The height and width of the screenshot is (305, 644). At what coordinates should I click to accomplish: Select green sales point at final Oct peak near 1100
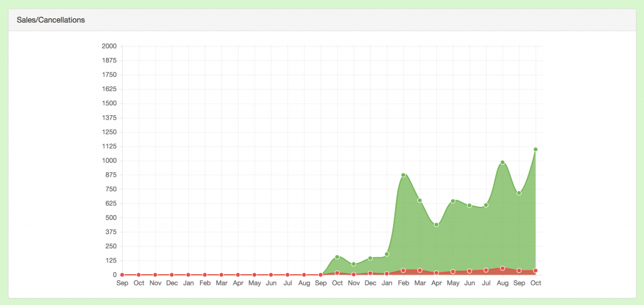536,150
